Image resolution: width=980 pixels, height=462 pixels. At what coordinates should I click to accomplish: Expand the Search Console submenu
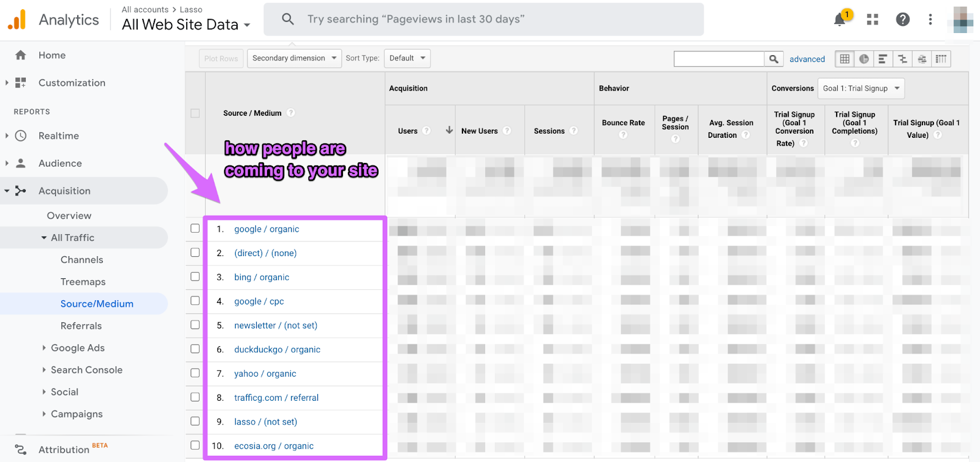44,370
